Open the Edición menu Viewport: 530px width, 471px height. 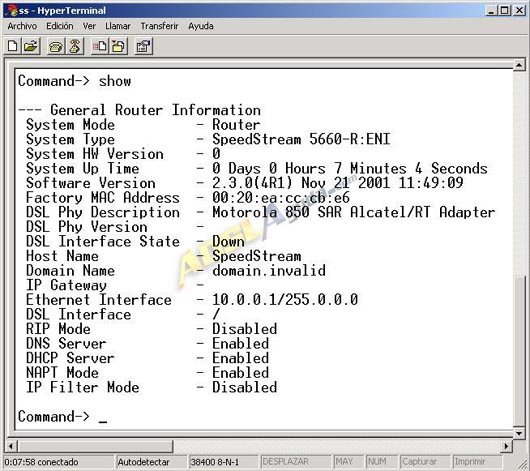(60, 26)
